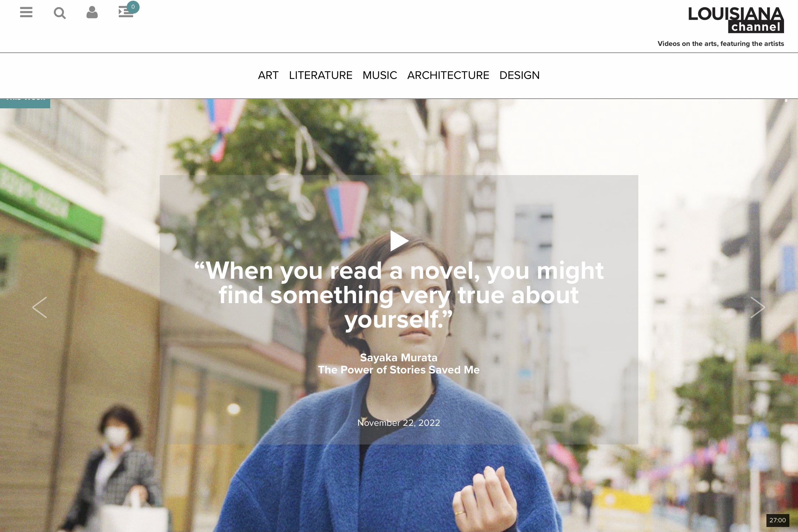Image resolution: width=798 pixels, height=532 pixels.
Task: Click the teal This Week label
Action: [25, 103]
